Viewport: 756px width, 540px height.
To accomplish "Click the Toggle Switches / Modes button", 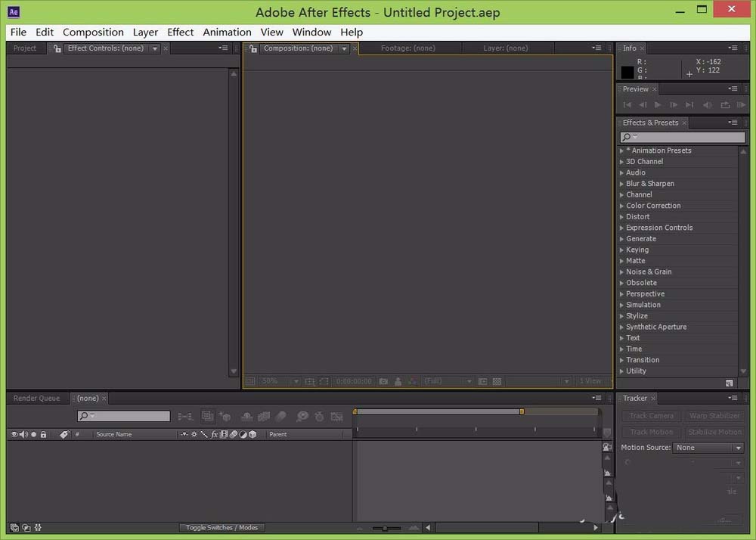I will coord(222,527).
